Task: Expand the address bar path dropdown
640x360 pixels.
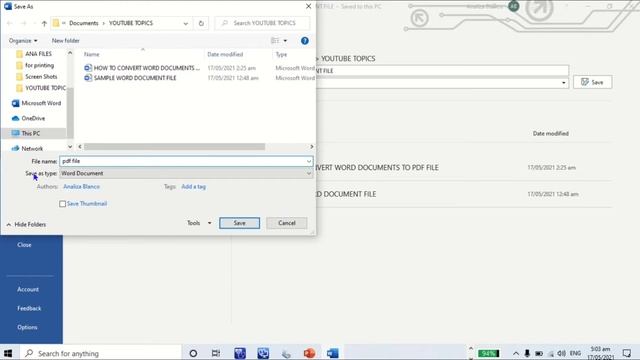Action: tap(186, 23)
